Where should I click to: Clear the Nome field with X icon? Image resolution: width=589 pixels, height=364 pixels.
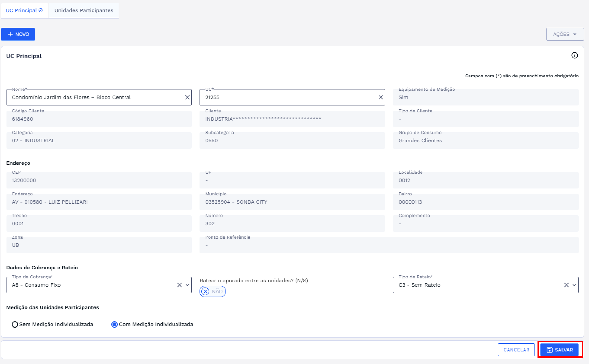[x=187, y=97]
